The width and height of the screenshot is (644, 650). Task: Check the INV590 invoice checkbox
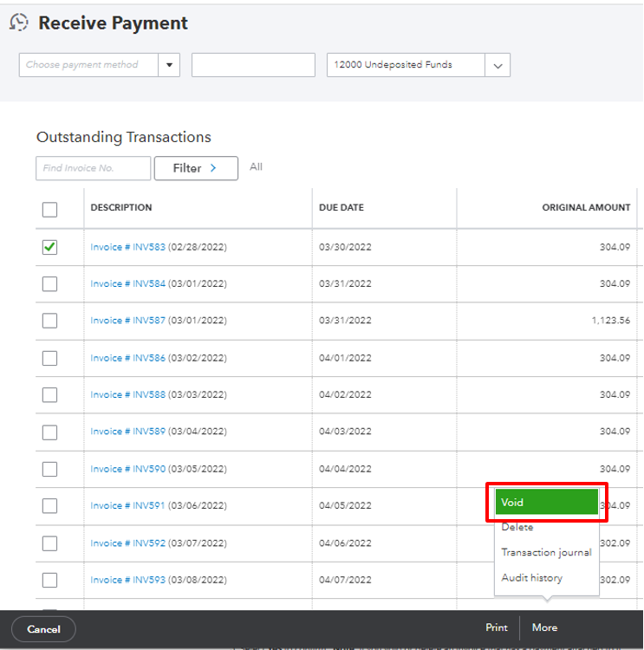click(49, 469)
